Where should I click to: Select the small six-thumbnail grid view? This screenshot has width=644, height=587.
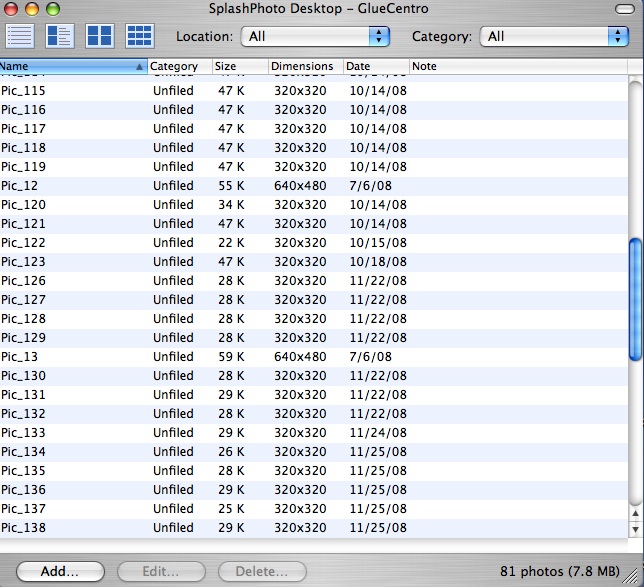click(140, 35)
